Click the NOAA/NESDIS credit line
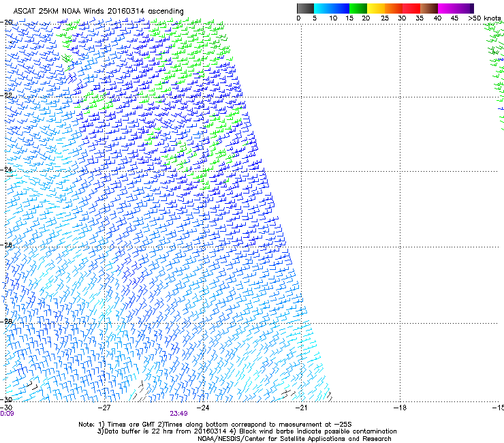 pos(294,439)
